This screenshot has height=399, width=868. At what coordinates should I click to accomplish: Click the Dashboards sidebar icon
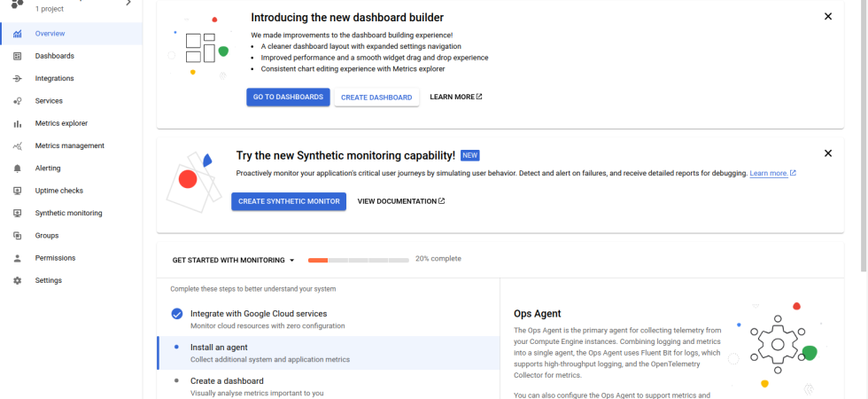point(18,56)
